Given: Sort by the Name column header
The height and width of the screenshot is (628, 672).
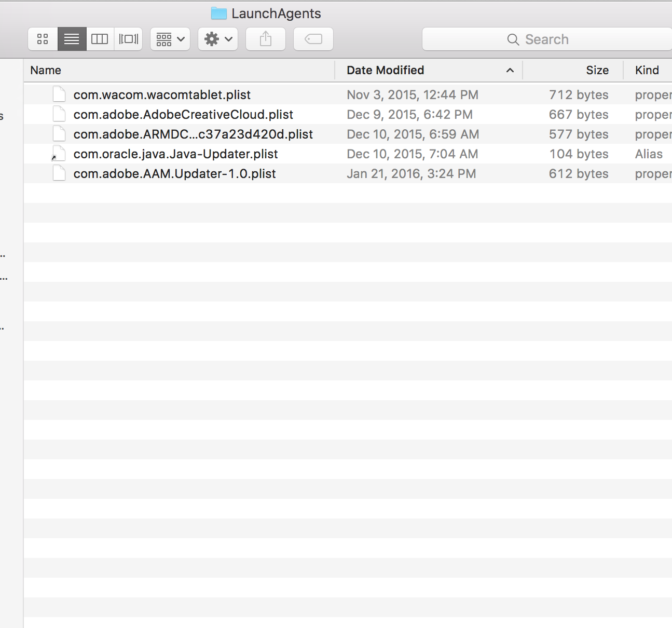Looking at the screenshot, I should pos(179,70).
